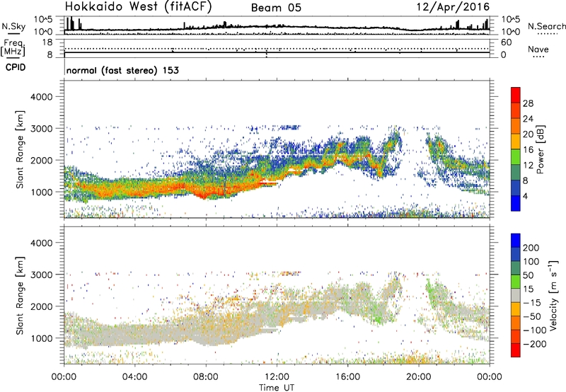
Task: Click the "4" power colorbar label
Action: click(x=525, y=196)
